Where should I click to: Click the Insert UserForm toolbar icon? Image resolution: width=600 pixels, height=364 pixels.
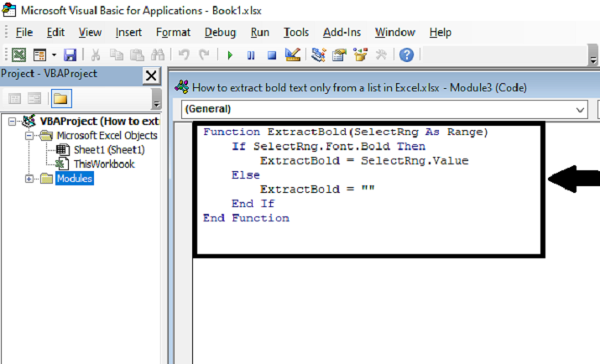pyautogui.click(x=39, y=55)
